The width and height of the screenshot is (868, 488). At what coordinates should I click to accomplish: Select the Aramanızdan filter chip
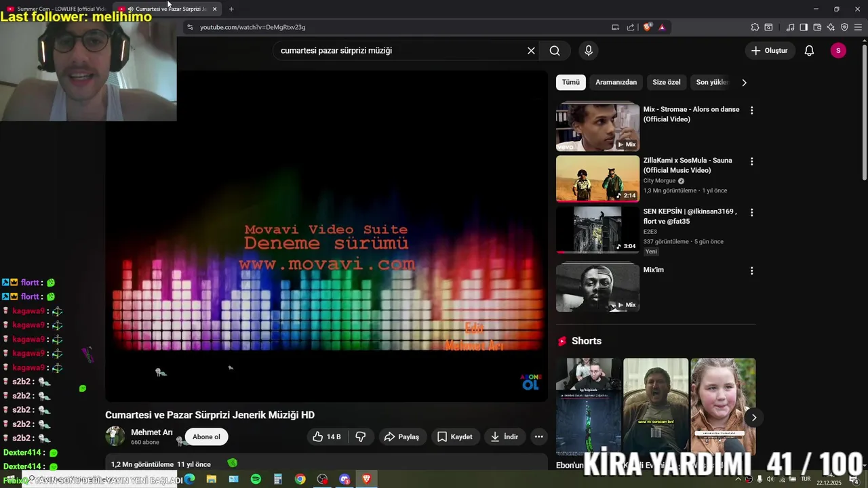tap(616, 82)
